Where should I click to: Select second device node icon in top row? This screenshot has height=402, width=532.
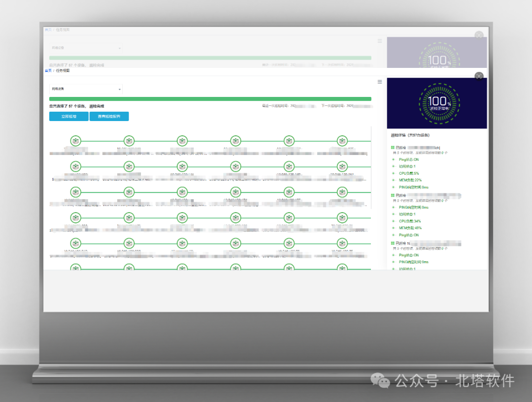129,141
